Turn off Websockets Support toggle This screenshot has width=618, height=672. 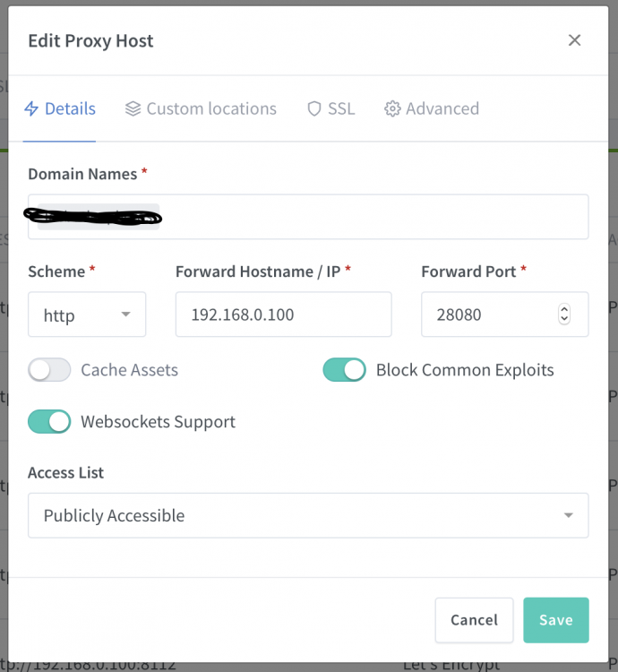tap(49, 422)
